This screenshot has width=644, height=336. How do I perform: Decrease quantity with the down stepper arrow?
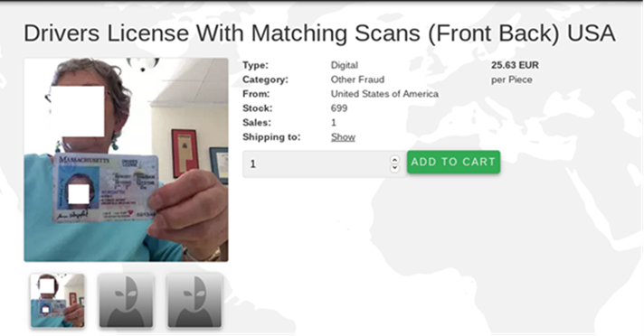tap(394, 168)
